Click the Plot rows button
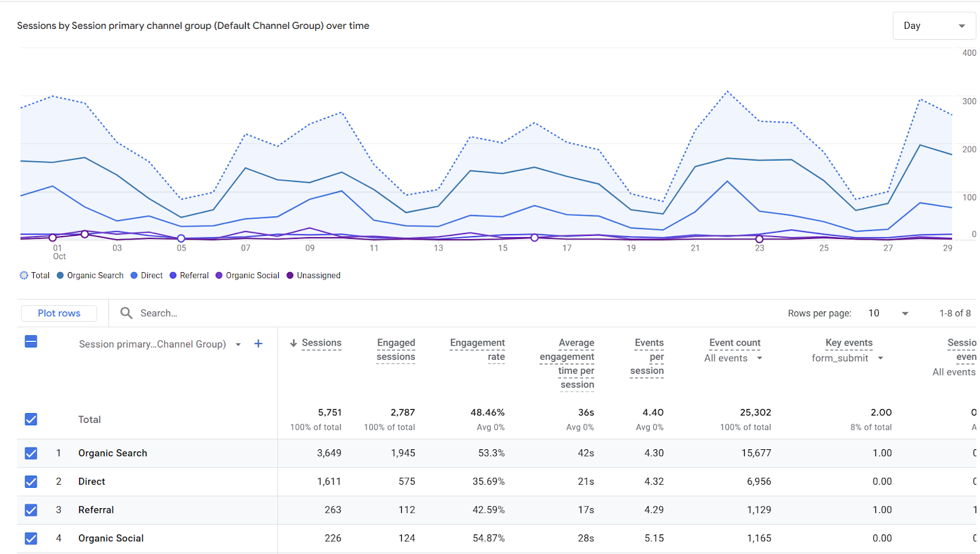 (x=59, y=313)
